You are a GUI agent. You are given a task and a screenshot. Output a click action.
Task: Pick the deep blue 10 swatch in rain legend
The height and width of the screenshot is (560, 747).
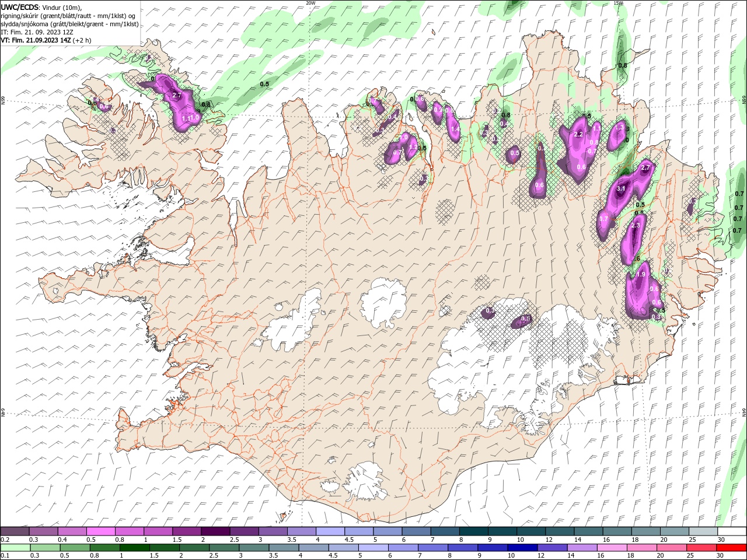522,547
